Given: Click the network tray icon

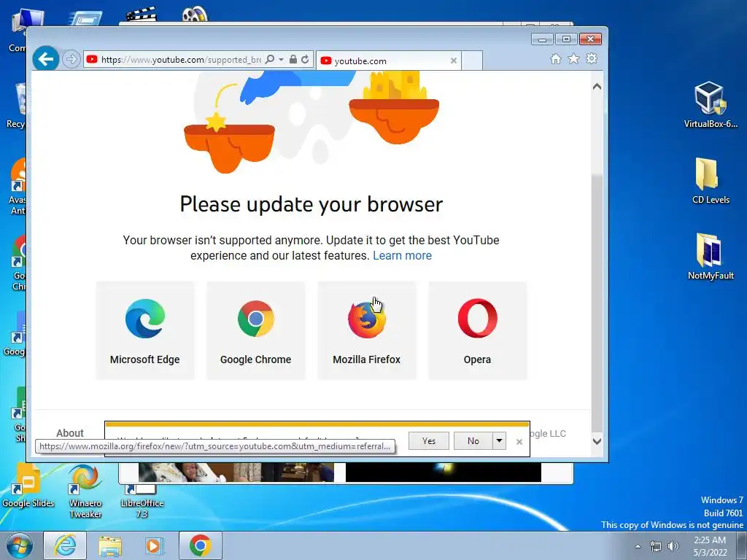Looking at the screenshot, I should [656, 546].
